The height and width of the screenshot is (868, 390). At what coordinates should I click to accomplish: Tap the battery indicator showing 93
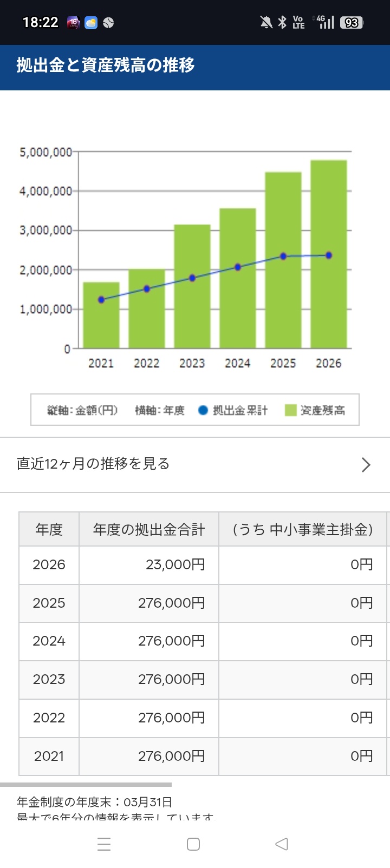pyautogui.click(x=352, y=23)
